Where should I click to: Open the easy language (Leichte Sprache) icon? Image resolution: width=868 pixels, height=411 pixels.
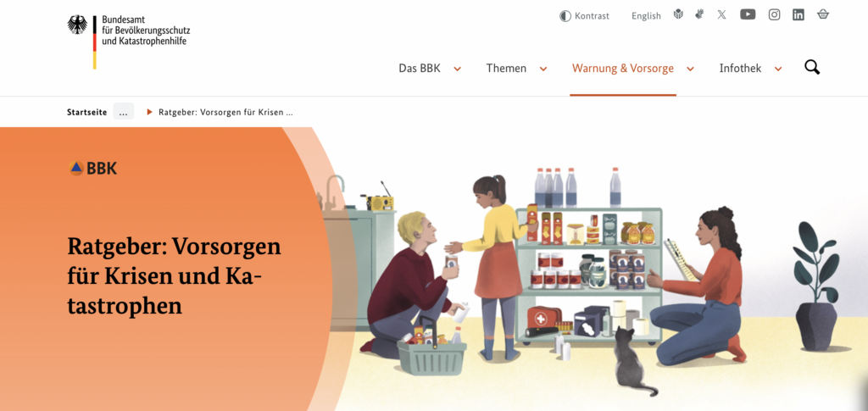tap(678, 15)
